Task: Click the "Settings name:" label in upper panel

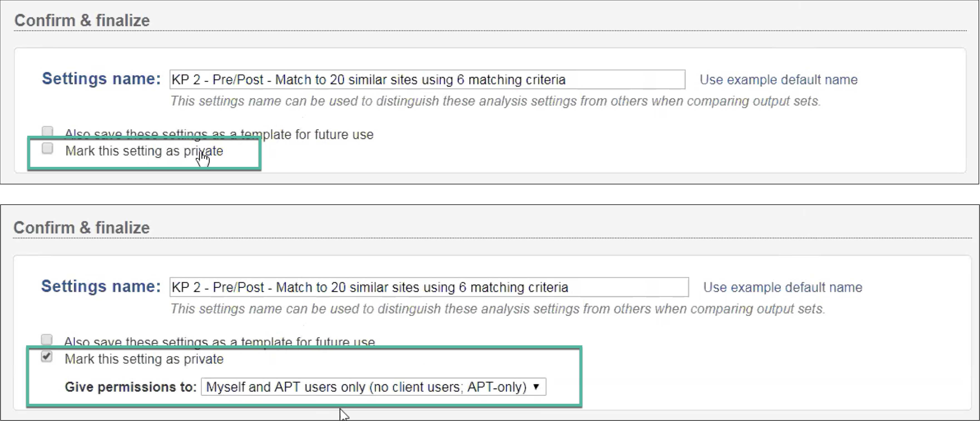Action: [x=101, y=79]
